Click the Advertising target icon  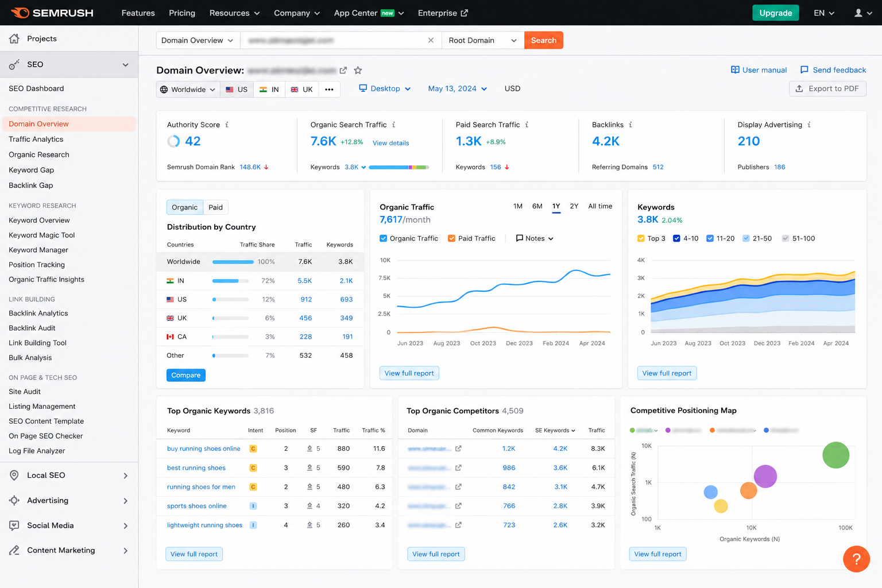14,500
